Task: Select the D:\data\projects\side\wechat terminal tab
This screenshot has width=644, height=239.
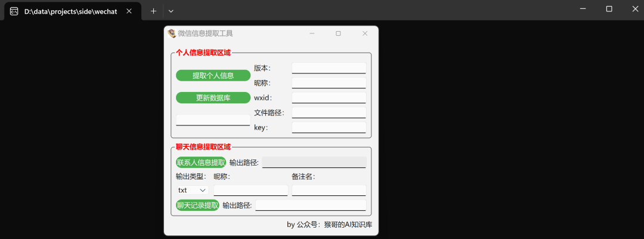Action: [73, 11]
